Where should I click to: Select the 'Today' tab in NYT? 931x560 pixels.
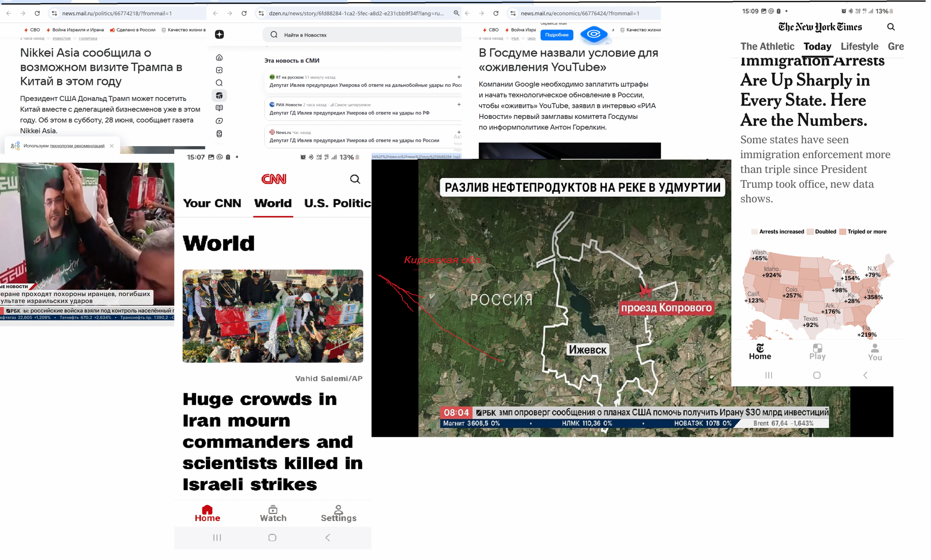(x=818, y=47)
